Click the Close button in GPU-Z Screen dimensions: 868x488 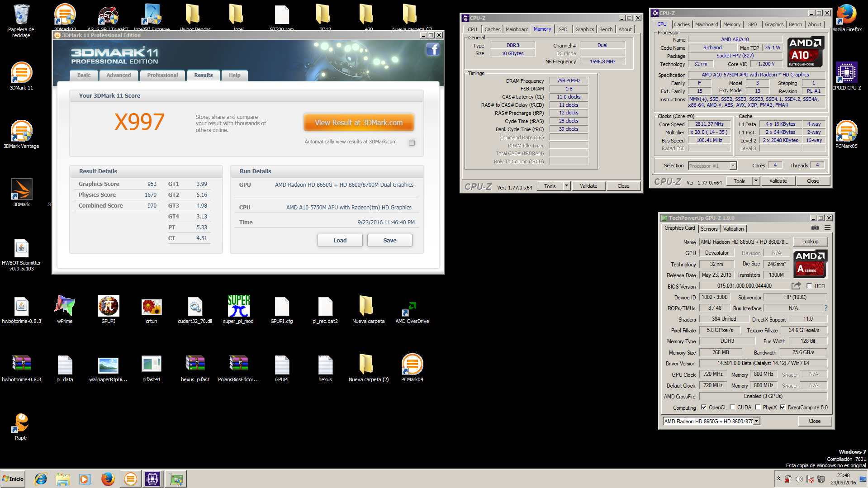tap(815, 421)
